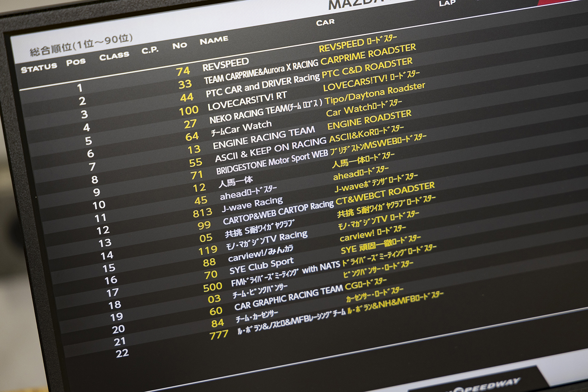Click the C.P. column header

tap(150, 50)
